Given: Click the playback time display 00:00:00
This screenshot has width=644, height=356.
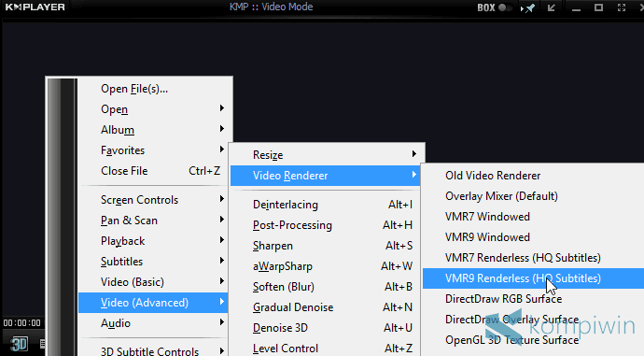Looking at the screenshot, I should click(21, 323).
